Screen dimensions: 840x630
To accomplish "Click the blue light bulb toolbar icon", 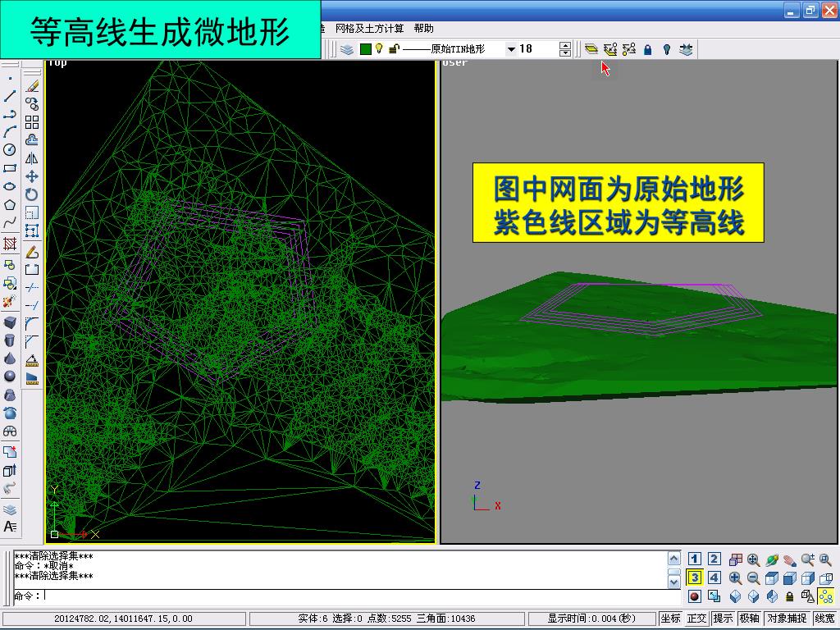I will [666, 50].
